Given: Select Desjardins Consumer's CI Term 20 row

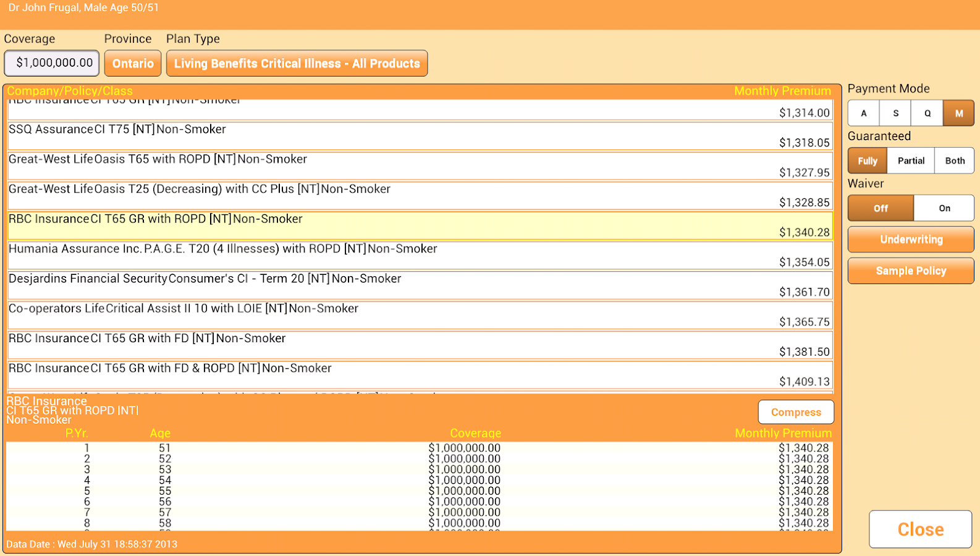Looking at the screenshot, I should pos(420,285).
